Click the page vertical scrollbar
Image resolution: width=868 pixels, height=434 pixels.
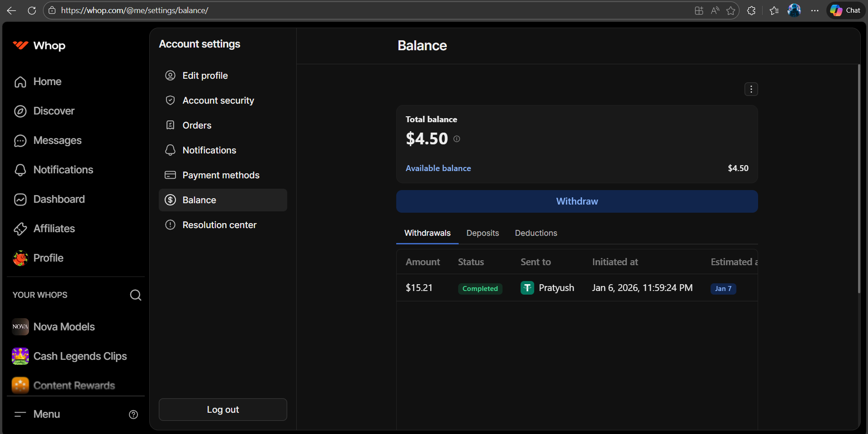859,181
